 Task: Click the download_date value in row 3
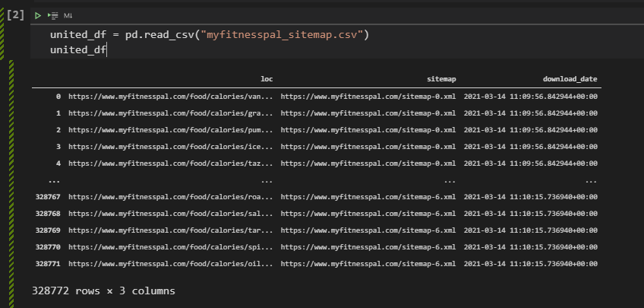coord(531,147)
